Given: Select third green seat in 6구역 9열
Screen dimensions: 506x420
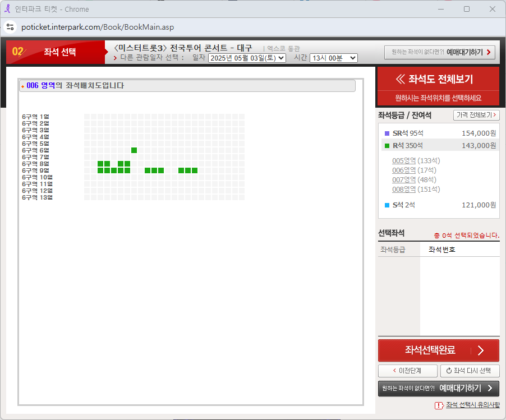Looking at the screenshot, I should tap(114, 170).
